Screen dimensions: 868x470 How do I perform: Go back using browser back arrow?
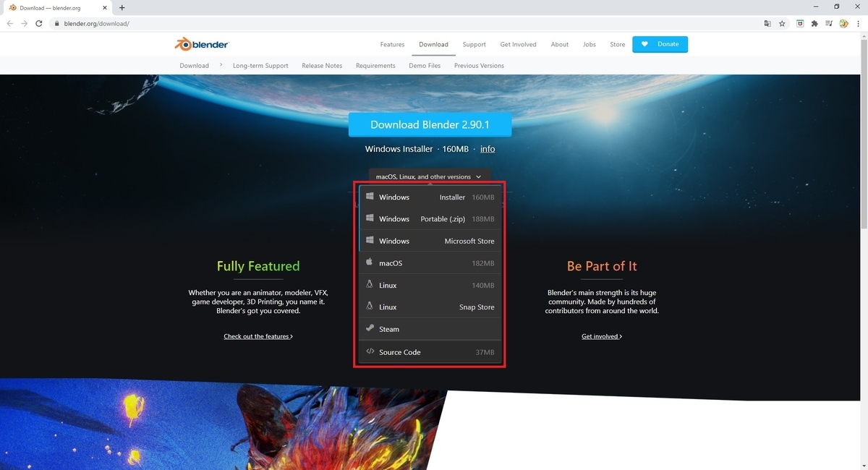9,23
